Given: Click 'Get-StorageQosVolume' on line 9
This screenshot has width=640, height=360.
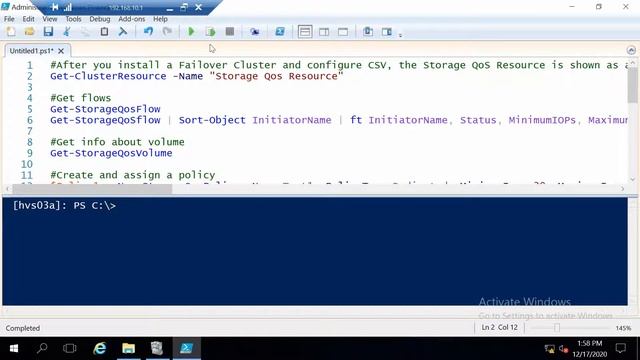Looking at the screenshot, I should pos(111,153).
